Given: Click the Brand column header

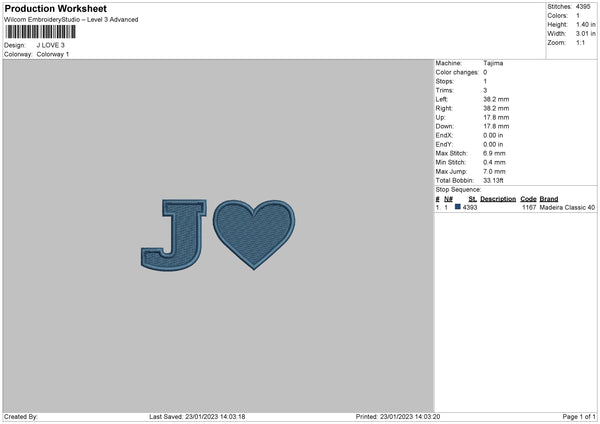Looking at the screenshot, I should (x=549, y=198).
